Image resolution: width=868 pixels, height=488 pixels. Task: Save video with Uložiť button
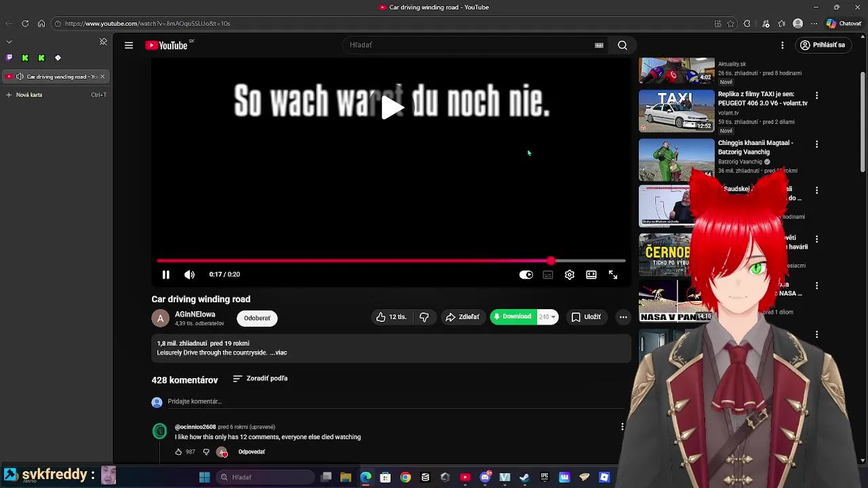pyautogui.click(x=586, y=317)
